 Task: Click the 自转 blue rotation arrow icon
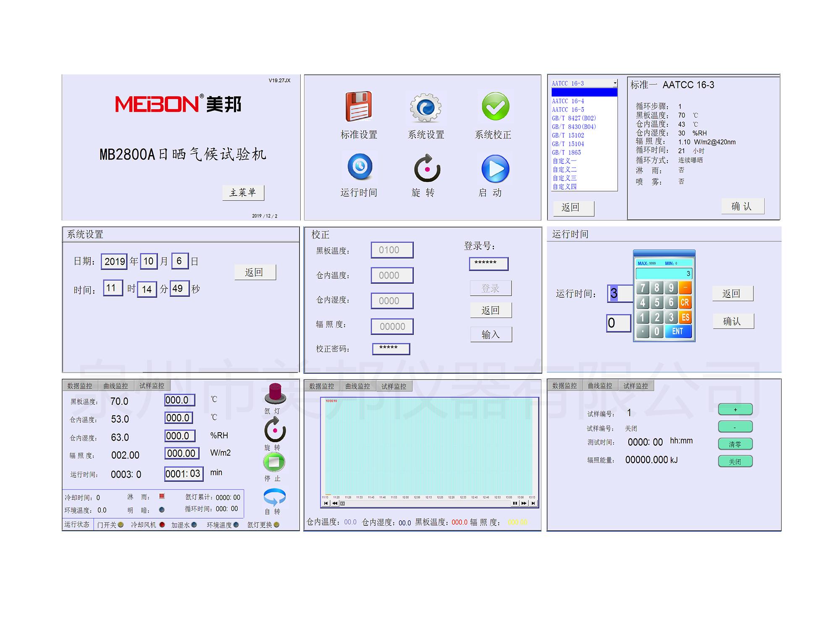[x=274, y=497]
